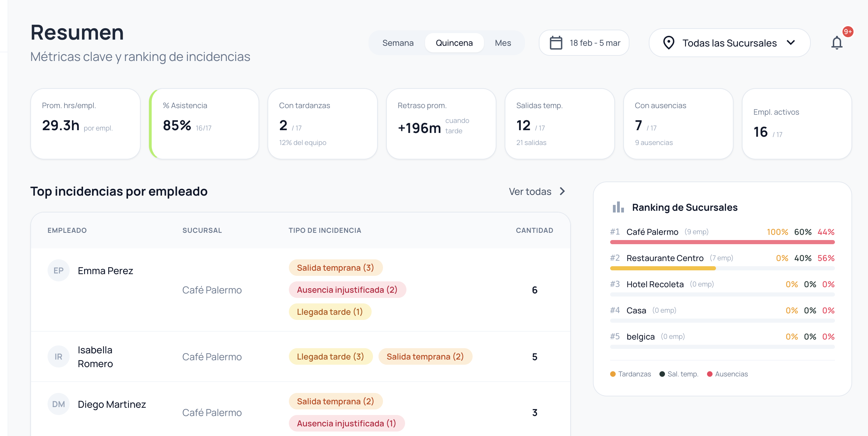Click the Ausencias legend item
Image resolution: width=868 pixels, height=436 pixels.
tap(727, 374)
